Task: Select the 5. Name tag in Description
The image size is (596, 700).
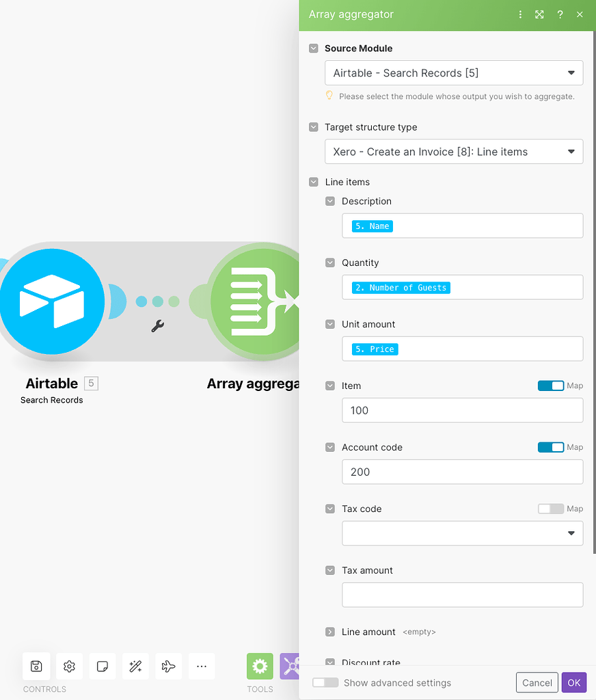Action: (372, 226)
